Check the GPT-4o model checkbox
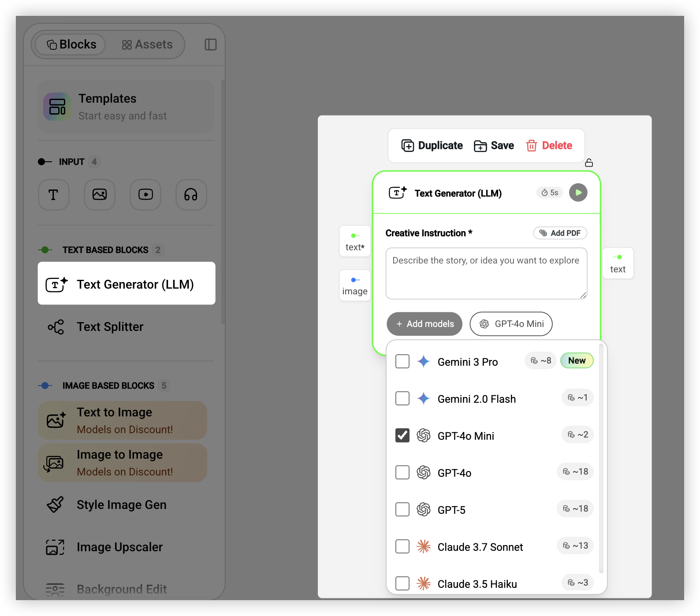Viewport: 700px width, 616px height. pos(402,472)
